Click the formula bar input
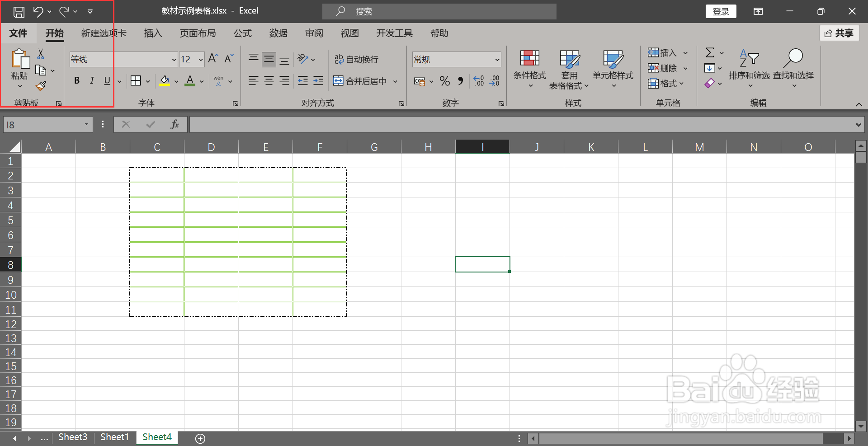 click(521, 125)
